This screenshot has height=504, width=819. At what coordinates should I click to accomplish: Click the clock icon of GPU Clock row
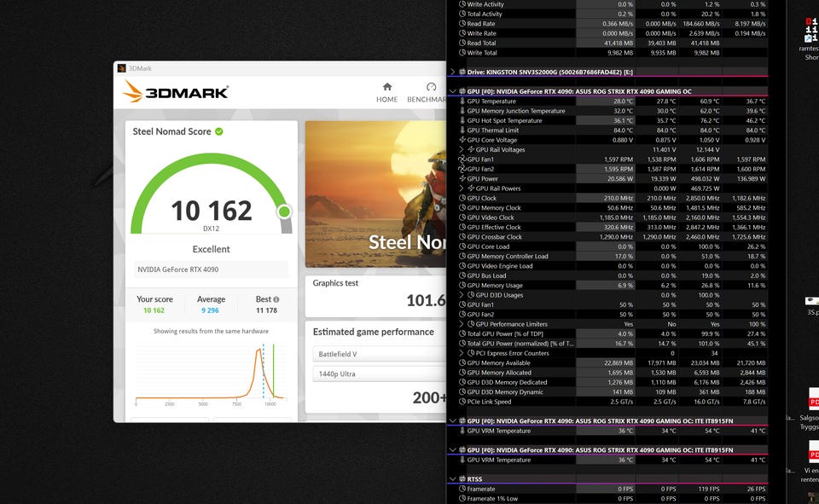click(462, 198)
